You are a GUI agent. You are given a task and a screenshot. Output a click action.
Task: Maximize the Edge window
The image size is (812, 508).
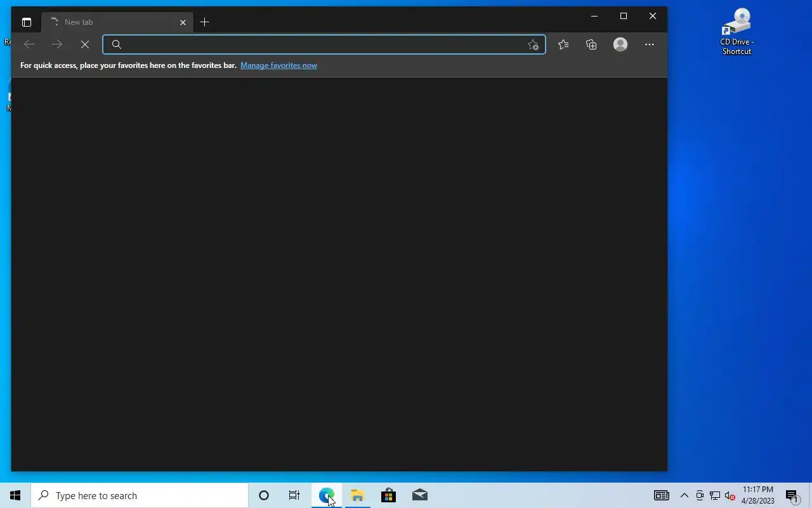[624, 16]
